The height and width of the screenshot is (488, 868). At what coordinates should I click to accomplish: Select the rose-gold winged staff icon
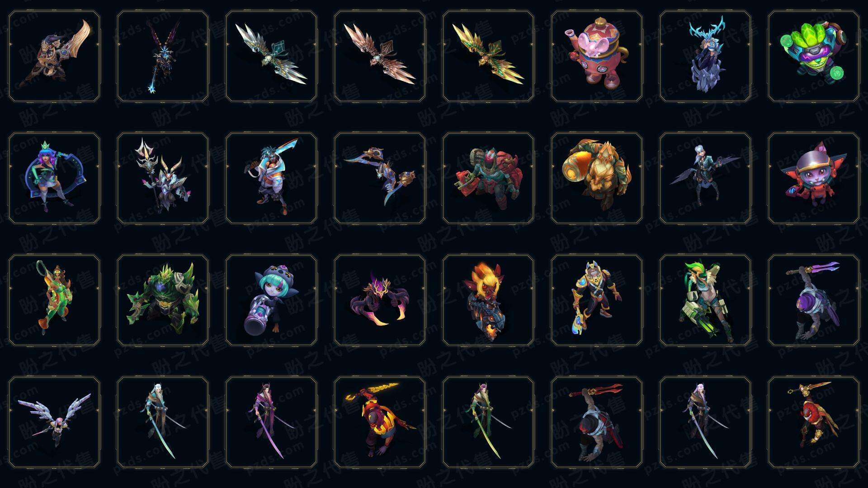tap(380, 56)
